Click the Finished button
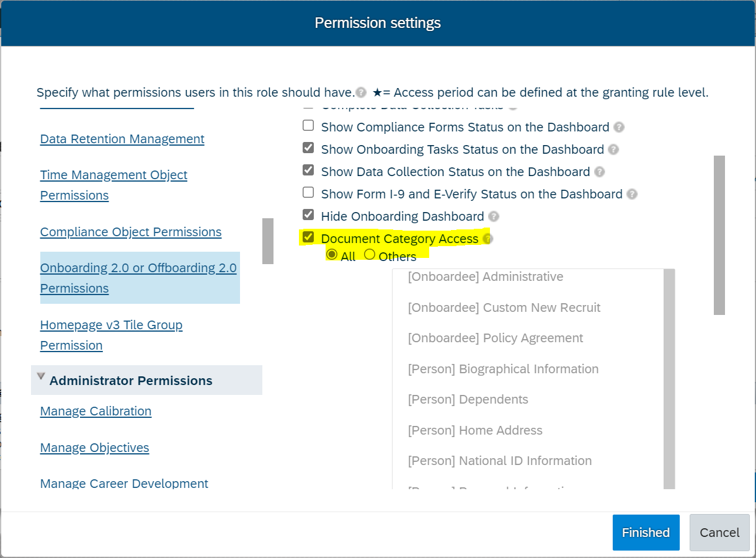The width and height of the screenshot is (756, 558). pyautogui.click(x=646, y=533)
